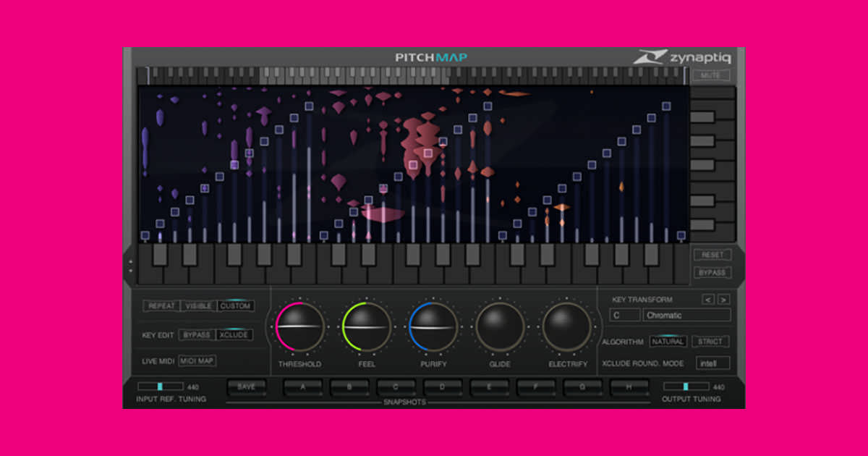Click the FEEL knob
The image size is (868, 456).
(x=367, y=327)
